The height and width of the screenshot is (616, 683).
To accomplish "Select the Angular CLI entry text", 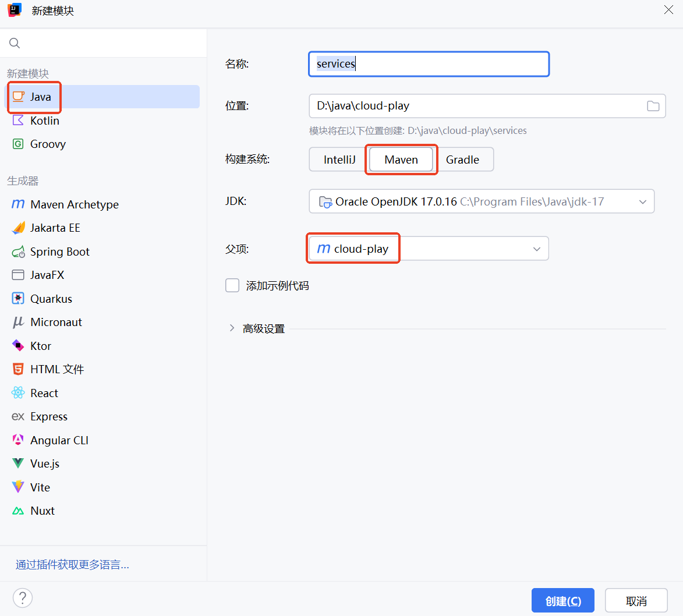I will point(59,440).
